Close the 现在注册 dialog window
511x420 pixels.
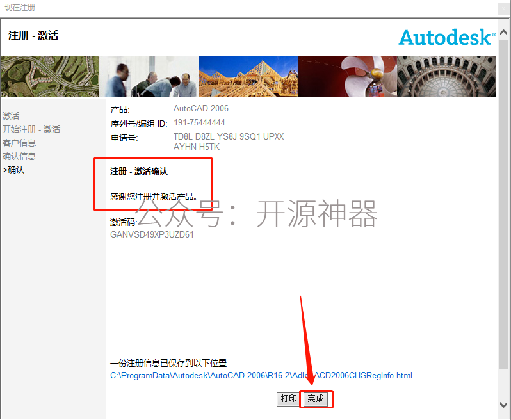(503, 8)
